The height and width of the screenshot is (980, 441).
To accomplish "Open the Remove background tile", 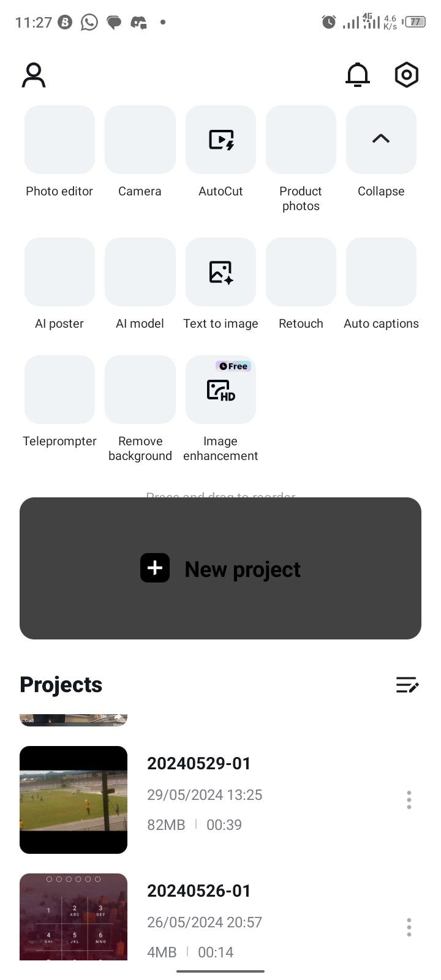I will (140, 390).
